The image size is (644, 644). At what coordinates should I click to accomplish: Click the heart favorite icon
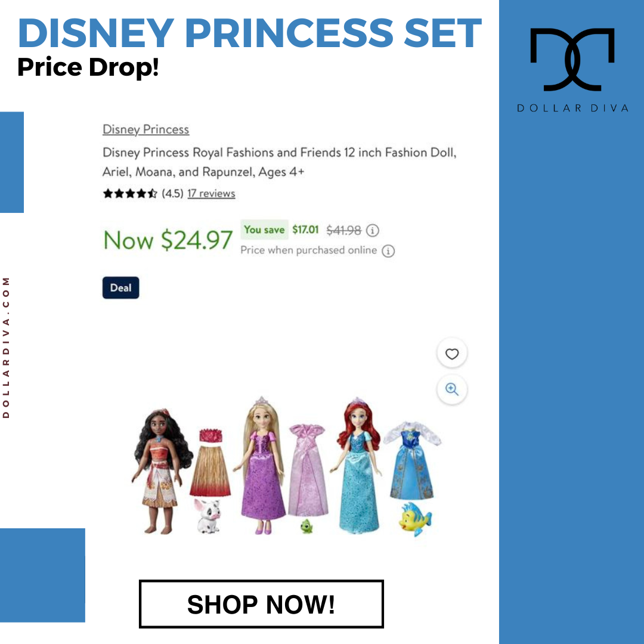click(x=452, y=354)
